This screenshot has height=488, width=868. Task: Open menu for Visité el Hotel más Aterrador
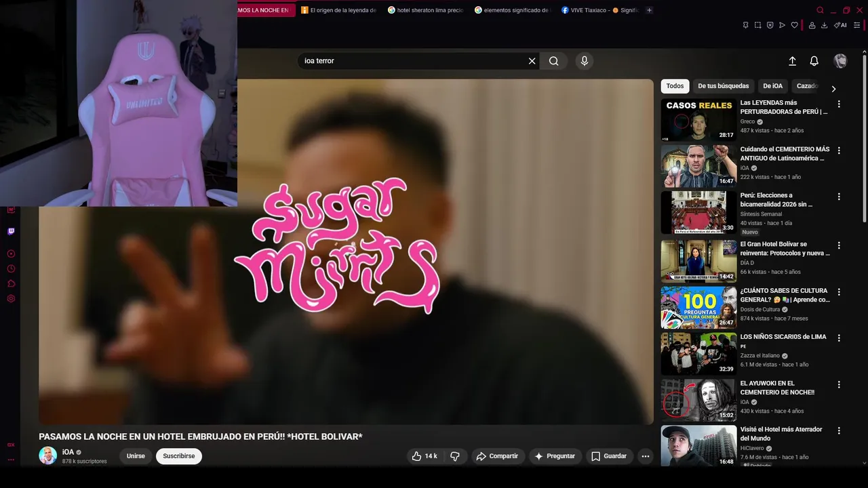pos(839,430)
